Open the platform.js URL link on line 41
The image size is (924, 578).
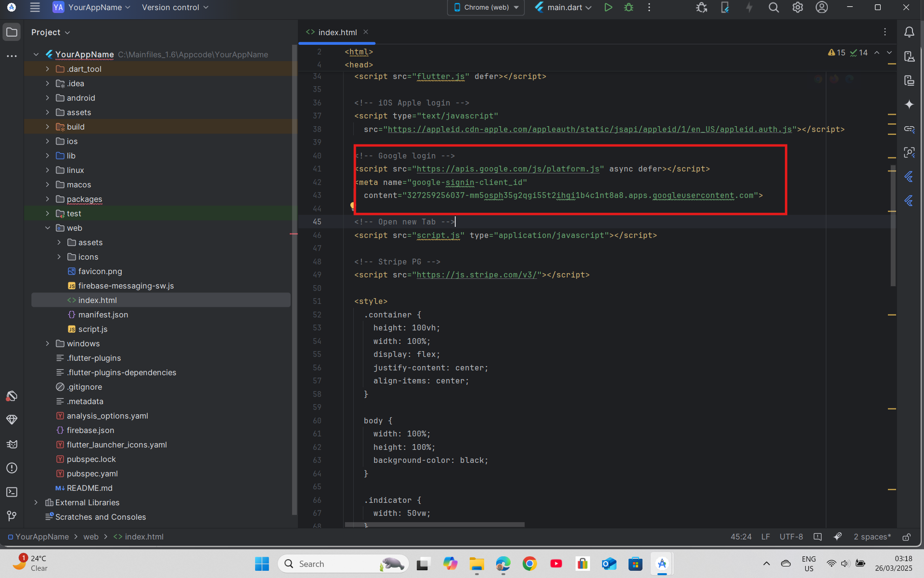tap(508, 169)
